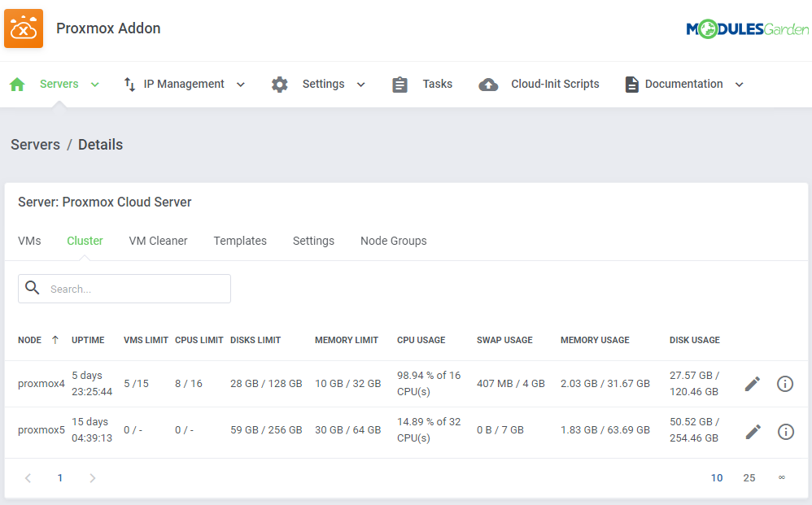Select page 1 in pagination
The image size is (812, 505).
(60, 478)
